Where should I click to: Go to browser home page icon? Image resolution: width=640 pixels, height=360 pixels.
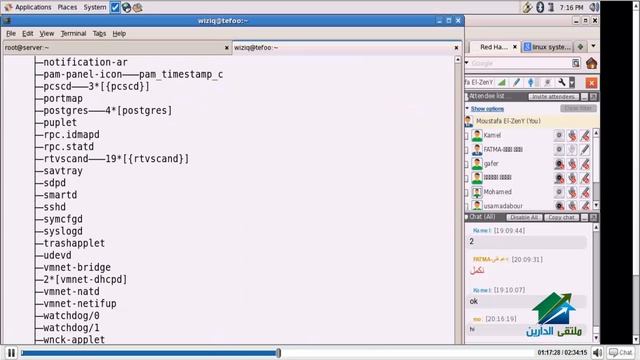[591, 63]
